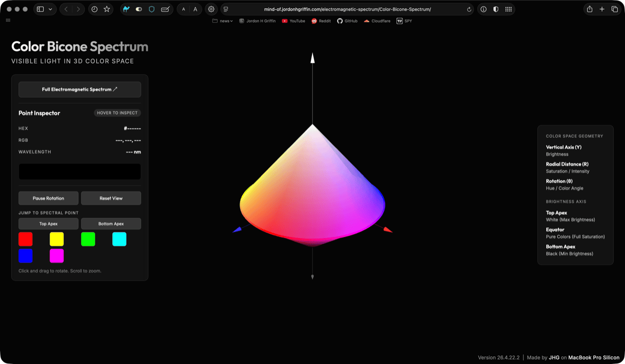Share the page

point(590,9)
